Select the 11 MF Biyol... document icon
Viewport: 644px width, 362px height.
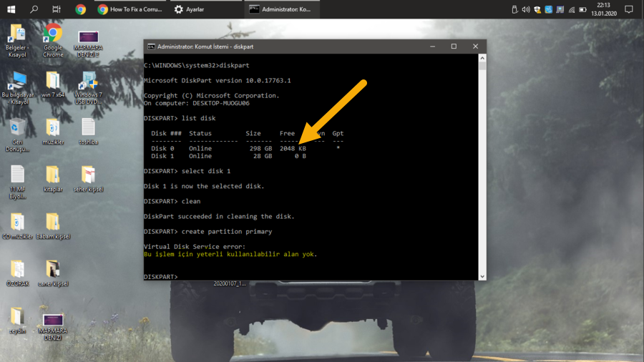click(17, 182)
